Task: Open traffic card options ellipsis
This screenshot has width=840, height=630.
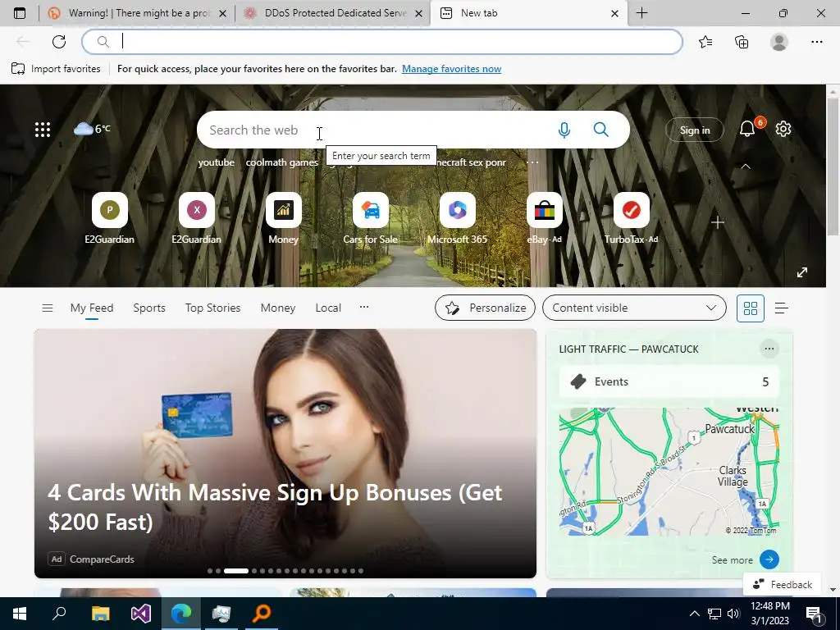Action: pyautogui.click(x=769, y=349)
